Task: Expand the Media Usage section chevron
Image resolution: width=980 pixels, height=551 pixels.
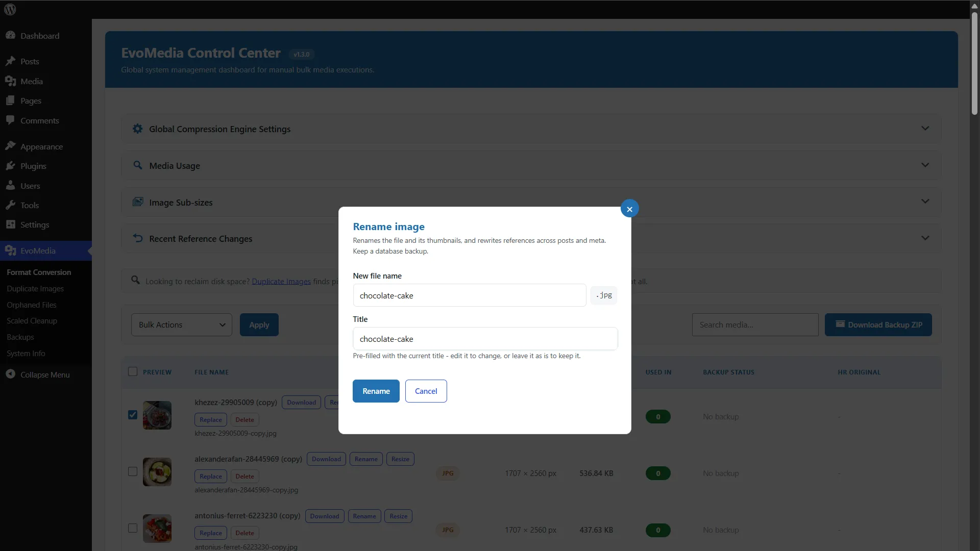Action: [x=925, y=165]
